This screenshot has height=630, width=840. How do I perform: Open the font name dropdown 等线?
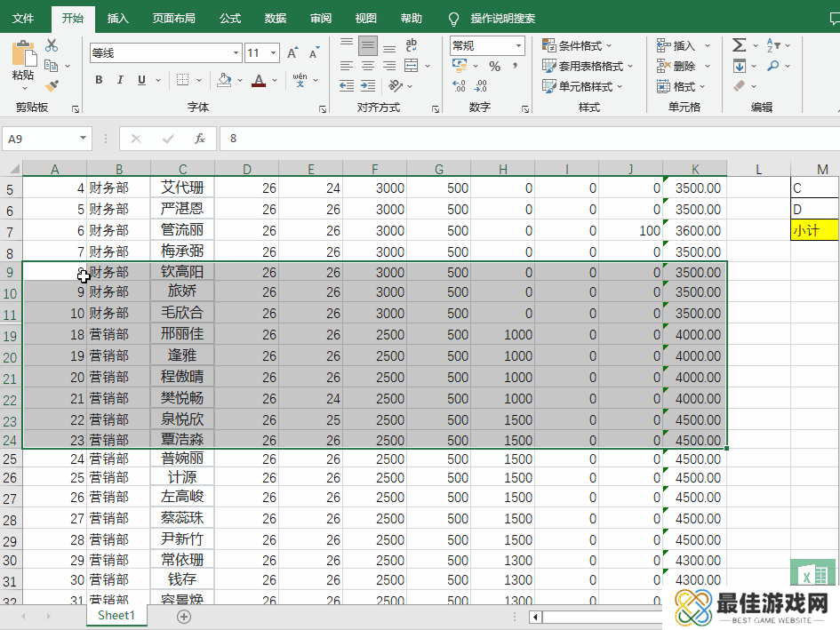pos(236,53)
